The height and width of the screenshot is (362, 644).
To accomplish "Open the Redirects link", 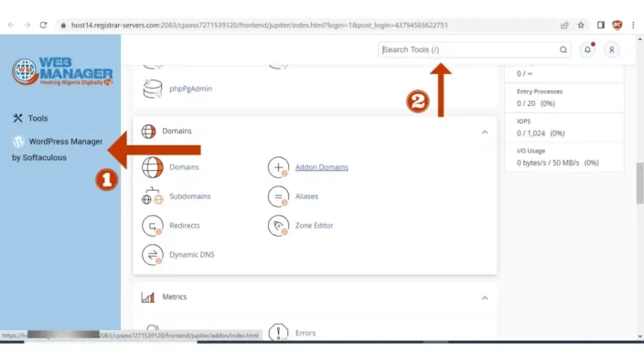I will pos(185,225).
